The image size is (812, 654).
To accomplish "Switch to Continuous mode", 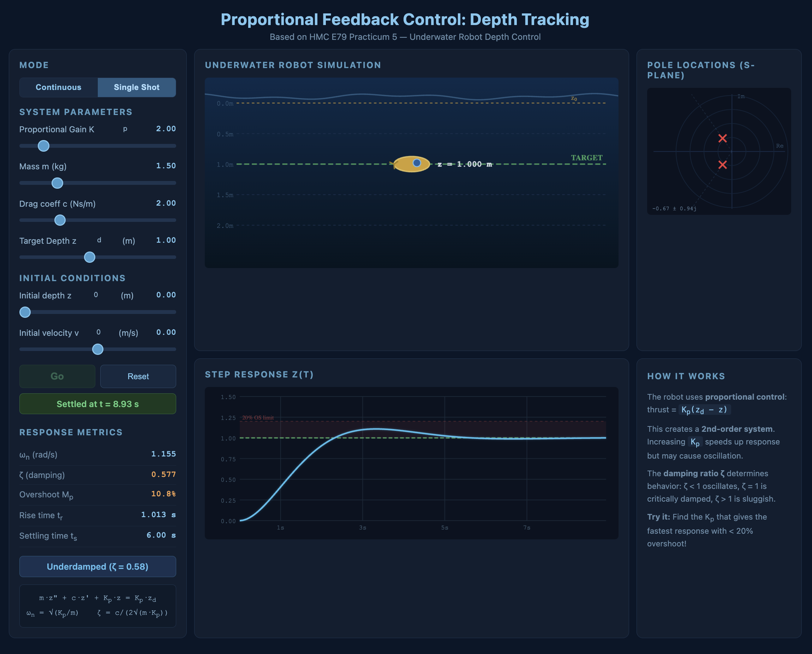I will point(59,87).
